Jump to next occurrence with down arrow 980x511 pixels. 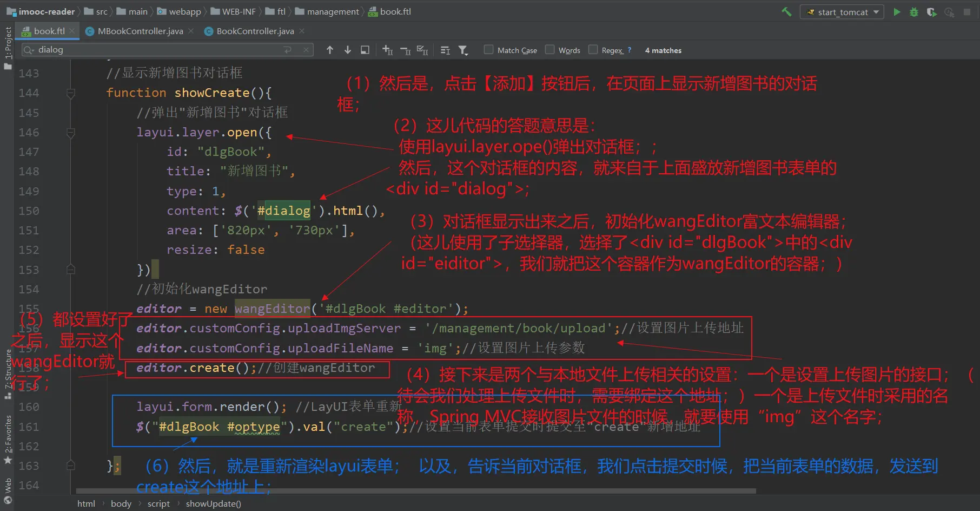[348, 50]
